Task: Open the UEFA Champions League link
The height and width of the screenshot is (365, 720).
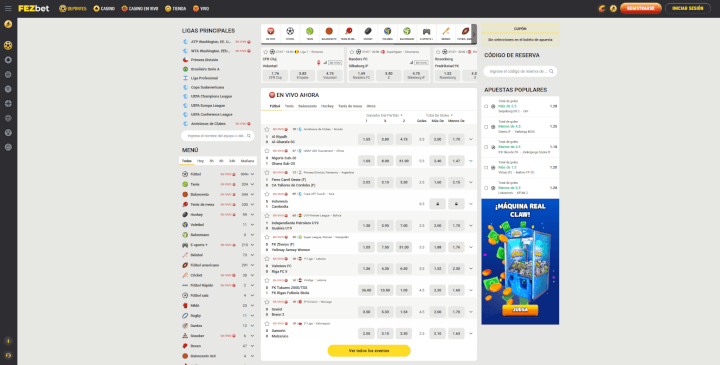Action: [x=211, y=96]
